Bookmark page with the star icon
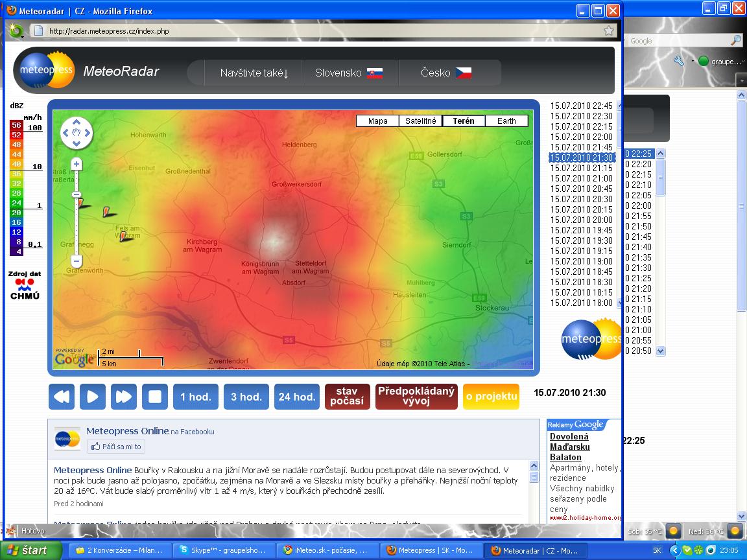This screenshot has height=560, width=747. (x=608, y=30)
